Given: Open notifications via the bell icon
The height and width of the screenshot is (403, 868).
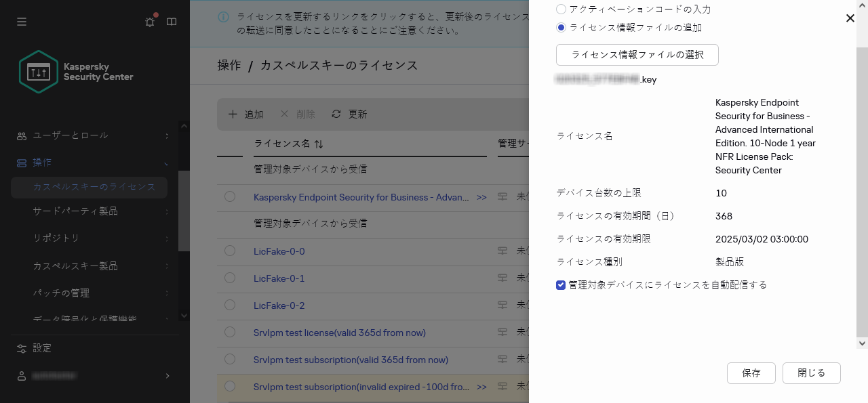Looking at the screenshot, I should [149, 21].
